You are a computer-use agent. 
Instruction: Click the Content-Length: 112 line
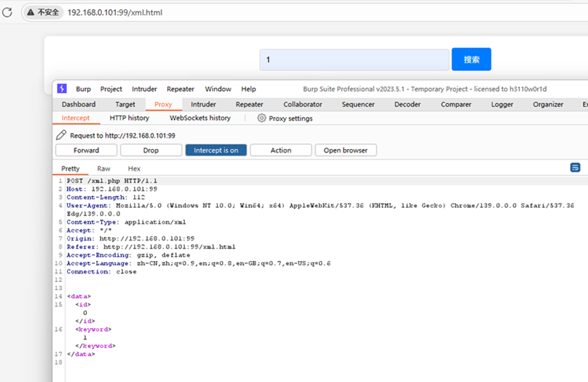106,197
